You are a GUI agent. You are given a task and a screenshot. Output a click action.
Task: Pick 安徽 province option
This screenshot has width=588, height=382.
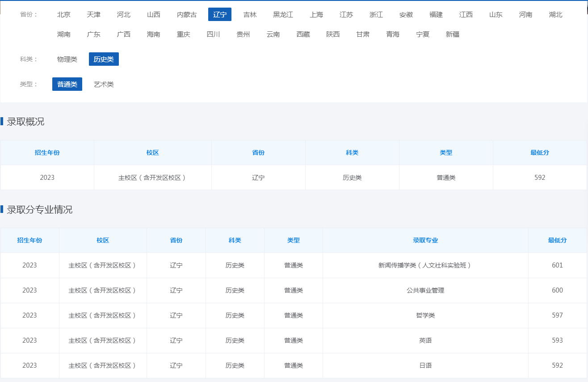click(x=406, y=15)
